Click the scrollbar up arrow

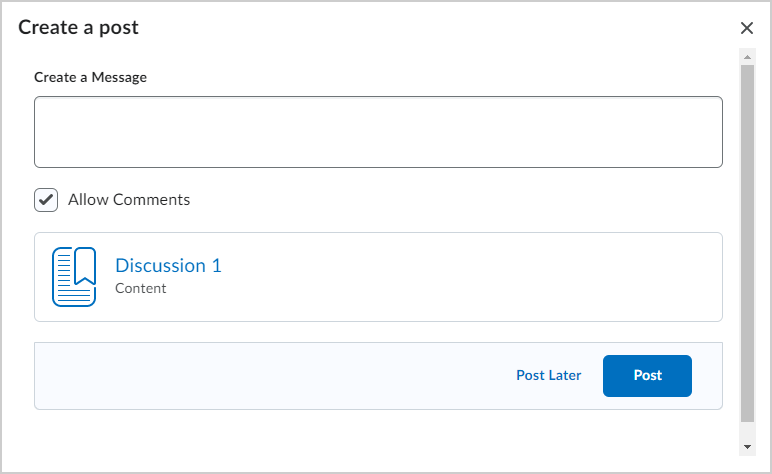(747, 57)
